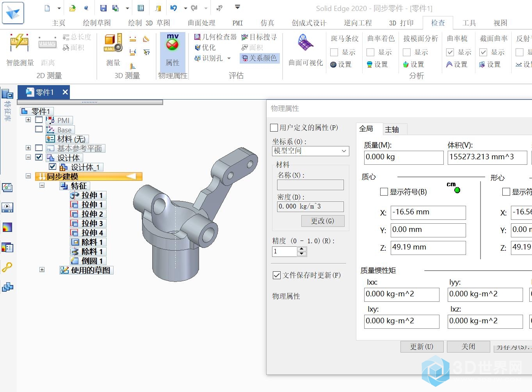Open the Solid Edge application menu button
Viewport: 532px width, 392px height.
tap(13, 13)
